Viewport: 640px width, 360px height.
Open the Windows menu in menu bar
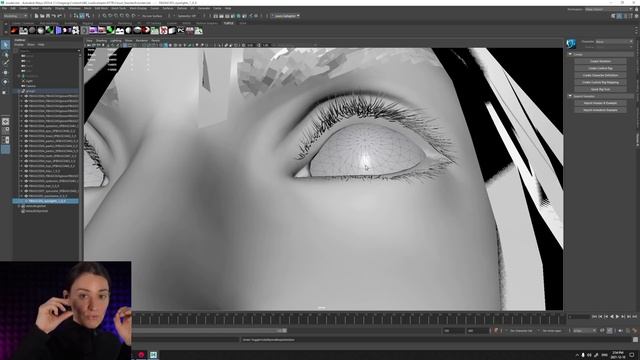click(74, 8)
